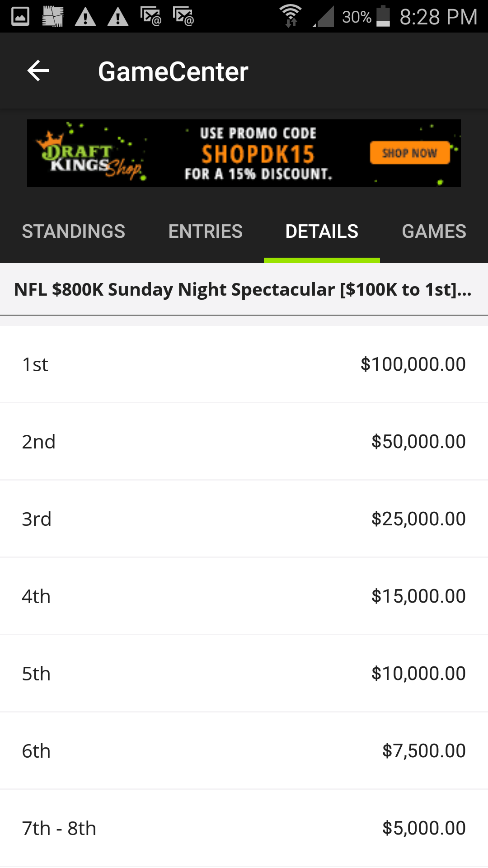
Task: Tap the first email image notification icon
Action: click(151, 16)
